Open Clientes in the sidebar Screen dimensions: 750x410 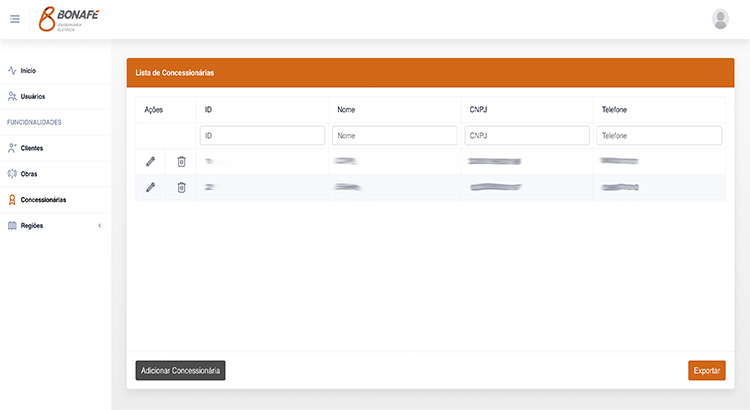pos(32,148)
